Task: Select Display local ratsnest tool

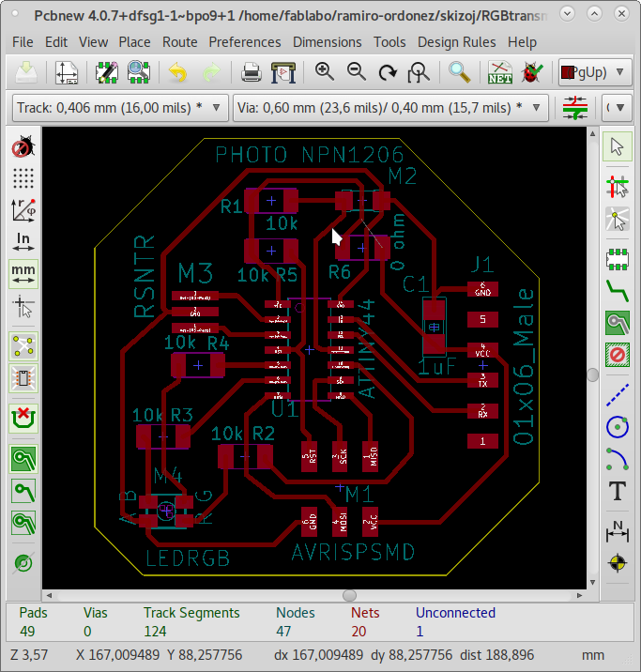Action: 617,219
